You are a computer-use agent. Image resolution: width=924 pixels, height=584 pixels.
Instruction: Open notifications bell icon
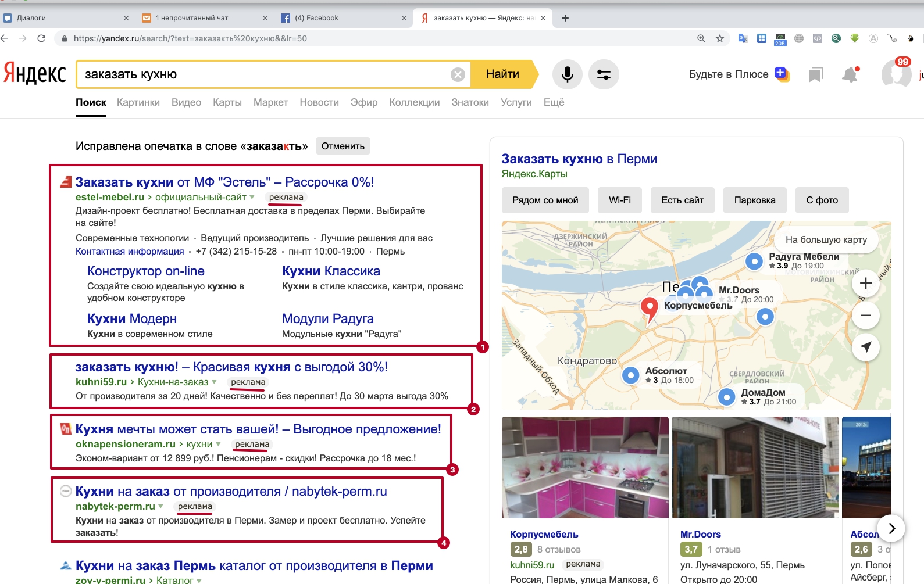coord(850,74)
